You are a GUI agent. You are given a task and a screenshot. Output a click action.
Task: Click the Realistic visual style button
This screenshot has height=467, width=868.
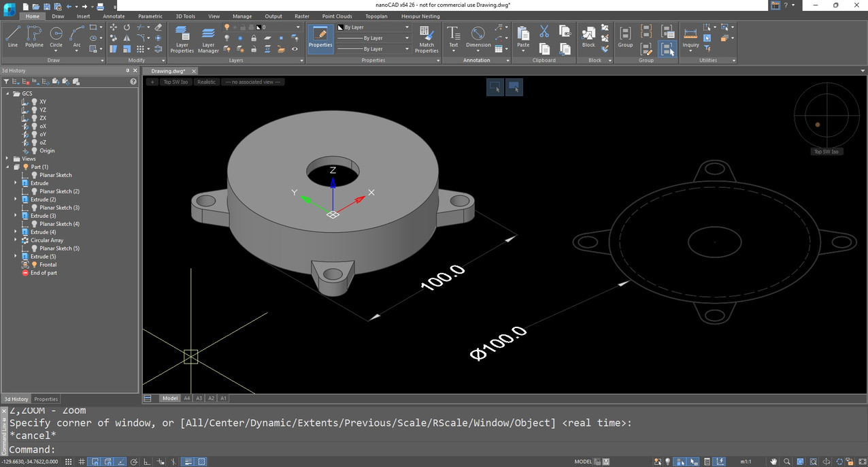point(206,82)
